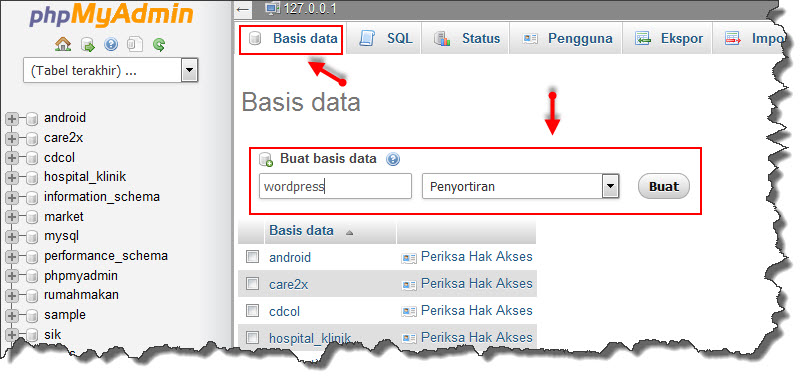Tick the android database checkbox

click(252, 257)
